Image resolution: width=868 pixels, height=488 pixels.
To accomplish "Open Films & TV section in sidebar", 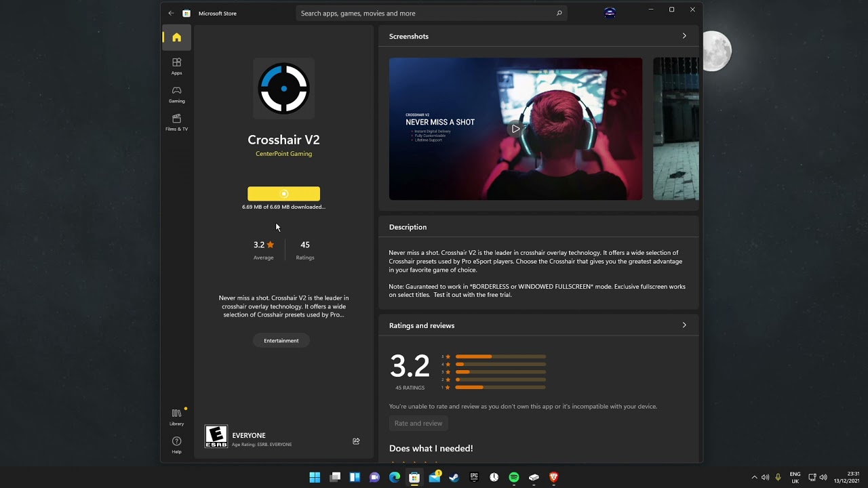I will click(x=176, y=123).
